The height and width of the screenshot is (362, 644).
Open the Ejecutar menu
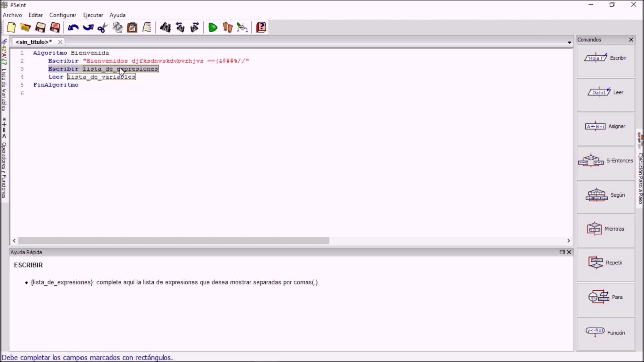pos(93,15)
